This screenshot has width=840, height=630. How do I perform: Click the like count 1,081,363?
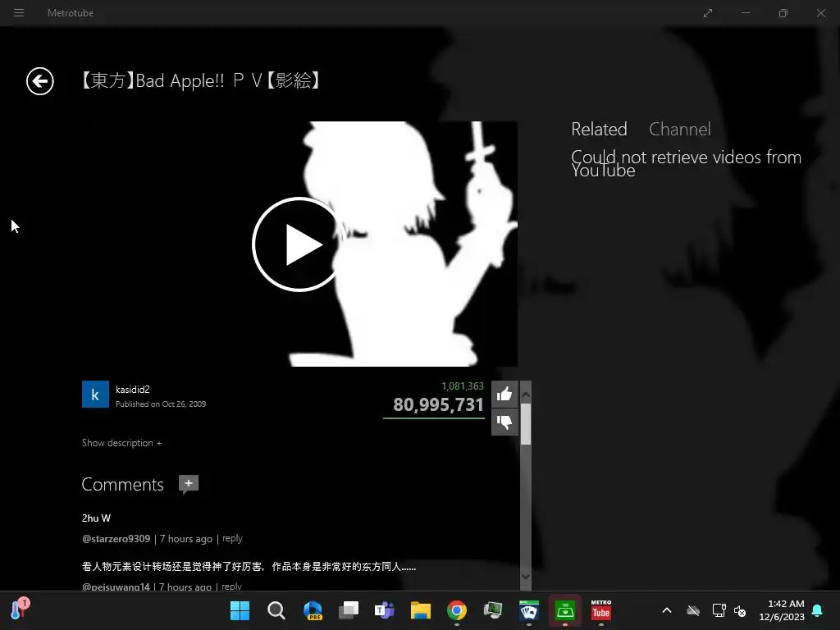463,386
